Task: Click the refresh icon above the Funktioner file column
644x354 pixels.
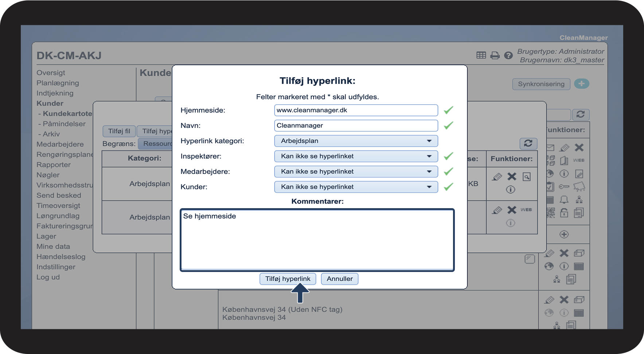Action: (528, 143)
